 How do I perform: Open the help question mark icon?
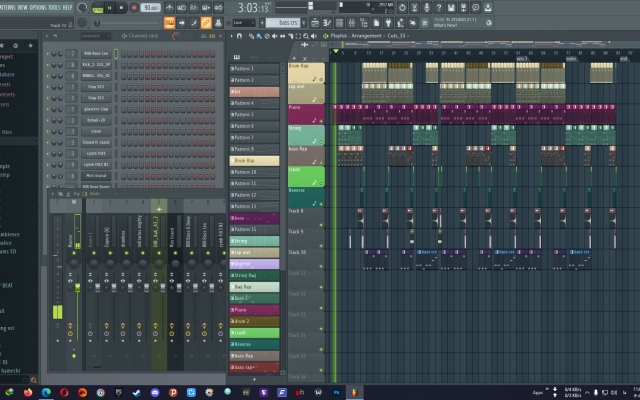coord(439,7)
